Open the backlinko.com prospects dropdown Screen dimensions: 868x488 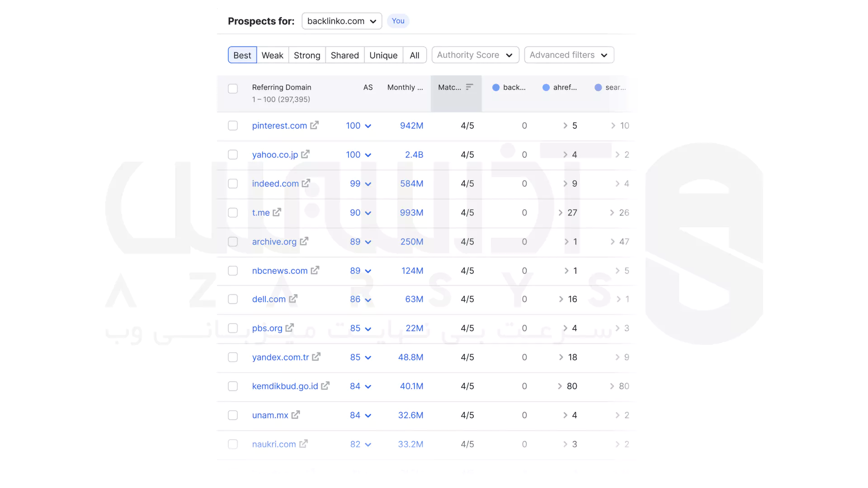click(342, 21)
